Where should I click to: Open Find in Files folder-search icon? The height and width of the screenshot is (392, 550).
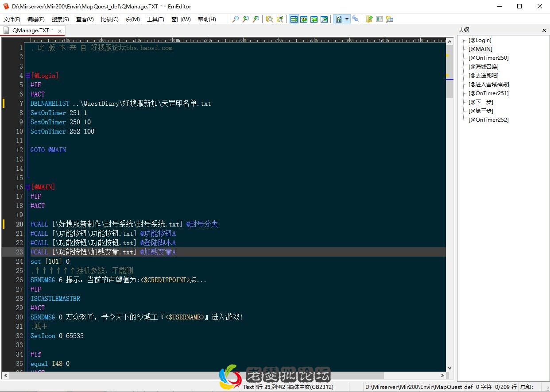tap(269, 19)
